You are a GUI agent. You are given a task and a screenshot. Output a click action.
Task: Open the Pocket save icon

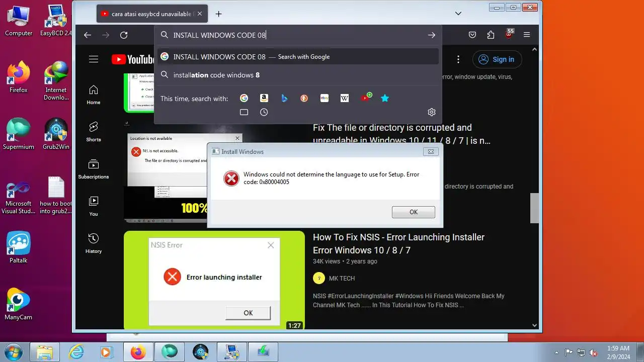click(472, 35)
